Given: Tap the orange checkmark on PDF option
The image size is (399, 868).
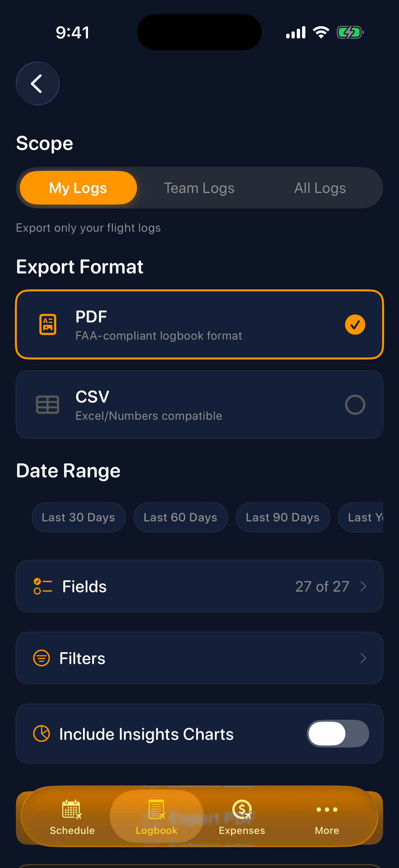Looking at the screenshot, I should (355, 324).
